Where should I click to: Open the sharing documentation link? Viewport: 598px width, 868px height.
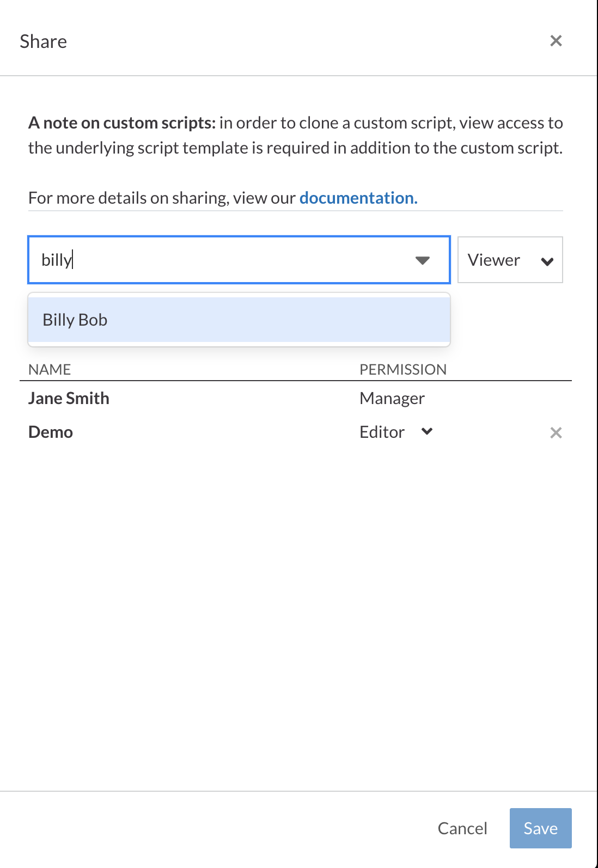pos(358,198)
